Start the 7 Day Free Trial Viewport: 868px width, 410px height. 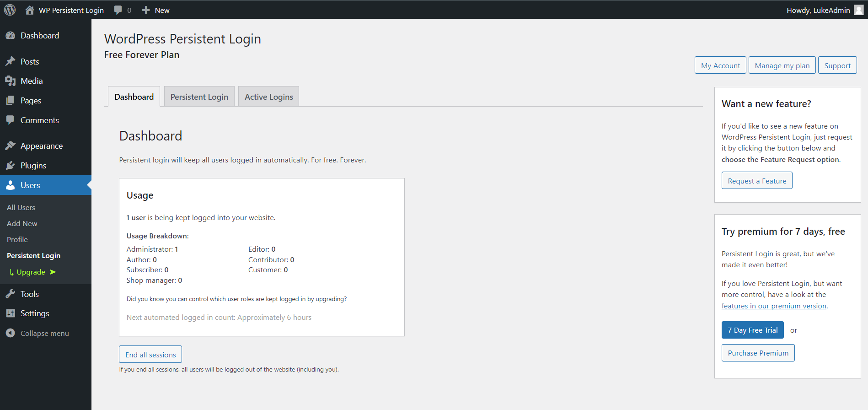tap(753, 330)
